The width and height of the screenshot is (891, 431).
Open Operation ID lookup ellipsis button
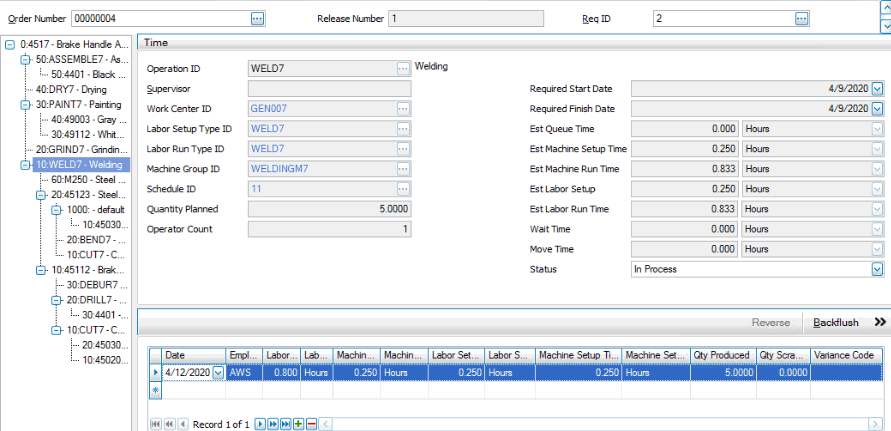[403, 68]
